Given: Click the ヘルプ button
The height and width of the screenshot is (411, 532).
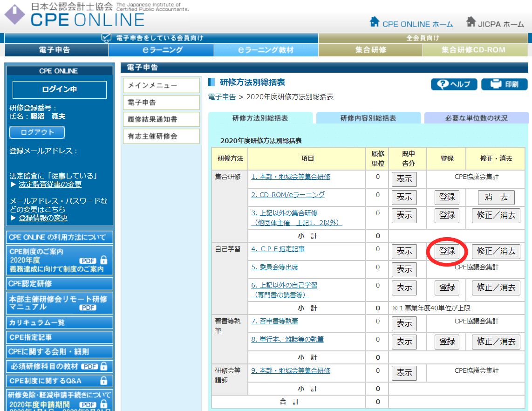Looking at the screenshot, I should [454, 84].
